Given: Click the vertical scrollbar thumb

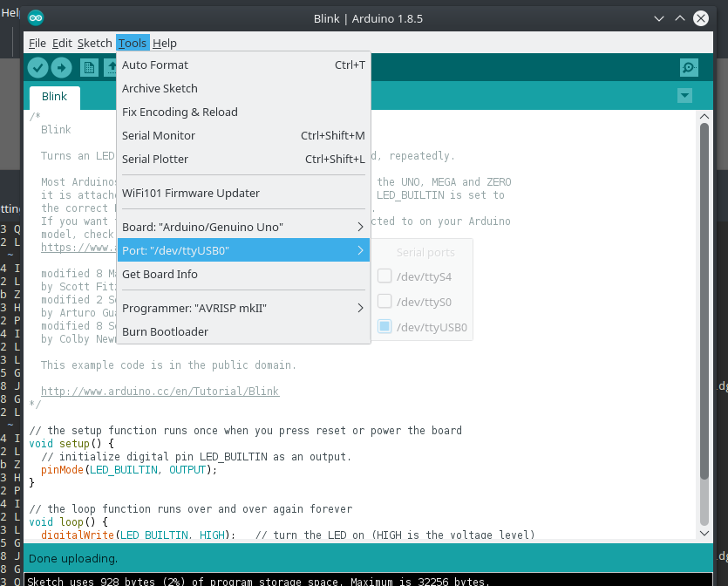Looking at the screenshot, I should pyautogui.click(x=704, y=301).
